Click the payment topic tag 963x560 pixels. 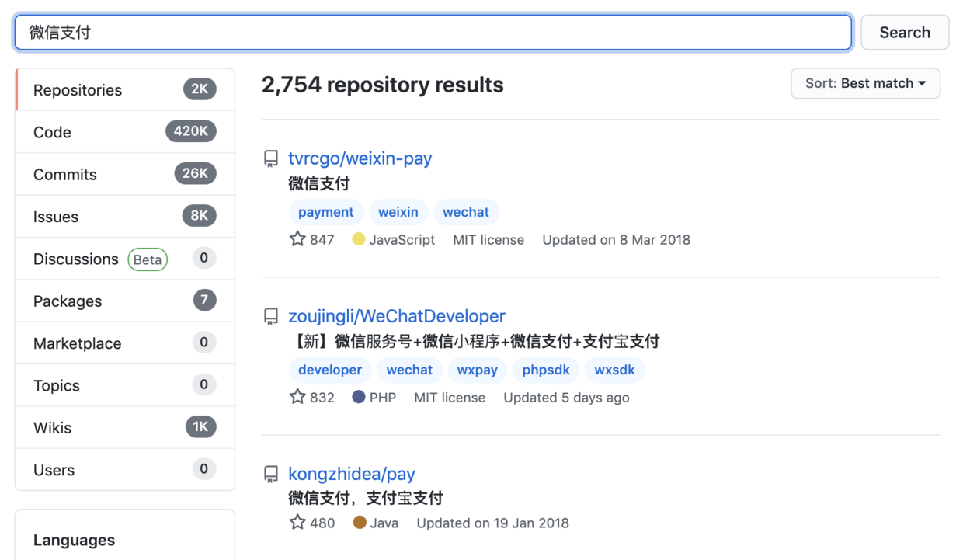[326, 212]
